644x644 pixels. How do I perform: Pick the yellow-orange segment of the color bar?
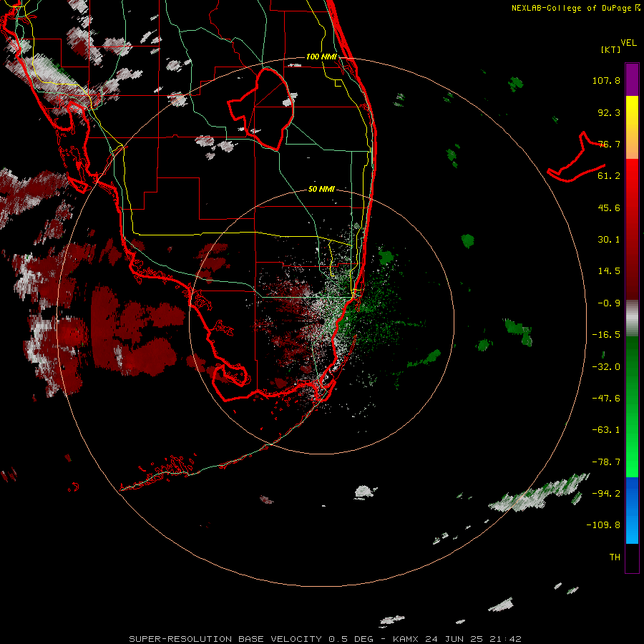pyautogui.click(x=632, y=127)
